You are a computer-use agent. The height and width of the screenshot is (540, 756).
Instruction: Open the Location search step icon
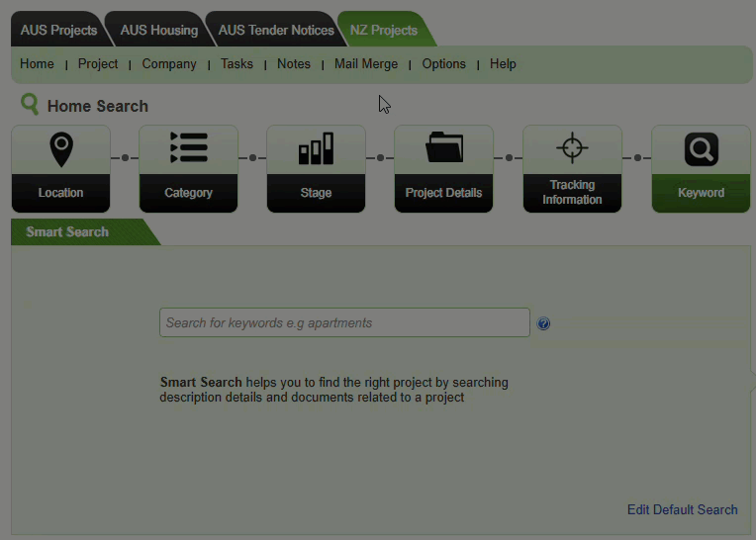(61, 149)
